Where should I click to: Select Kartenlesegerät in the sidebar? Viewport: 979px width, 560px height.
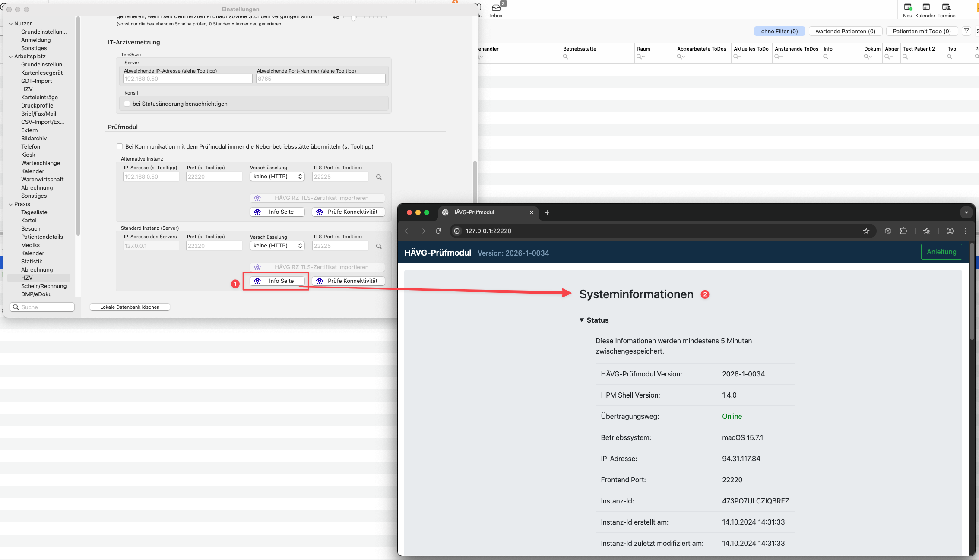click(42, 73)
